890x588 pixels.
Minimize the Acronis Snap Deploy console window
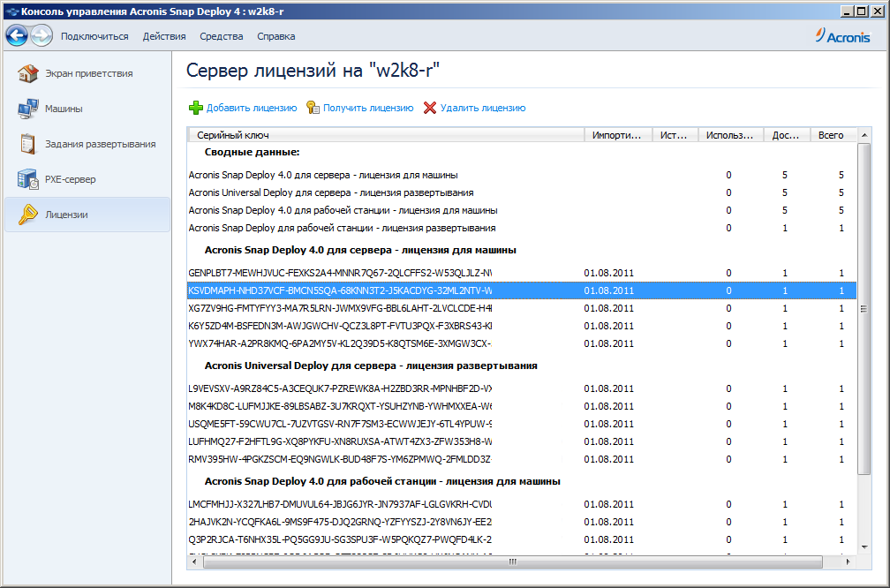(x=848, y=11)
